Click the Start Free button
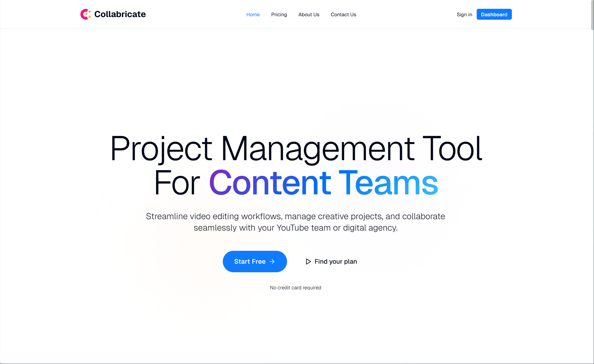The height and width of the screenshot is (364, 594). [x=255, y=261]
